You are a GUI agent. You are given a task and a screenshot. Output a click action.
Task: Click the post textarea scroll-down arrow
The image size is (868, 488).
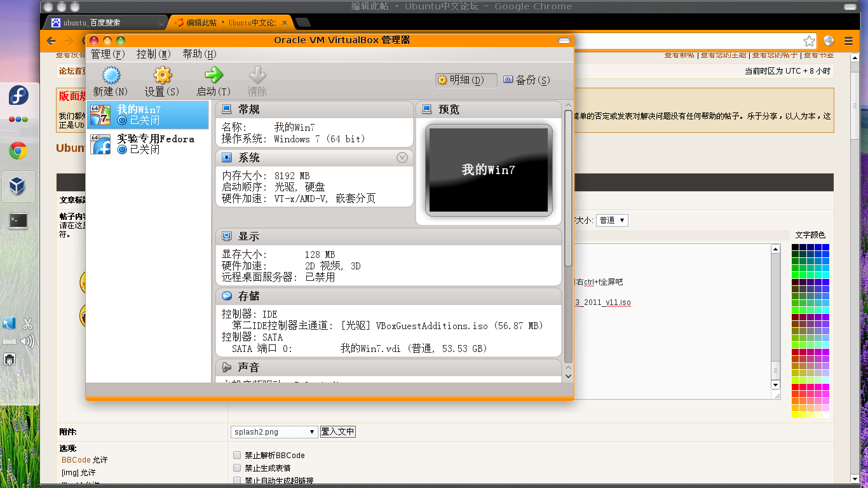point(776,384)
